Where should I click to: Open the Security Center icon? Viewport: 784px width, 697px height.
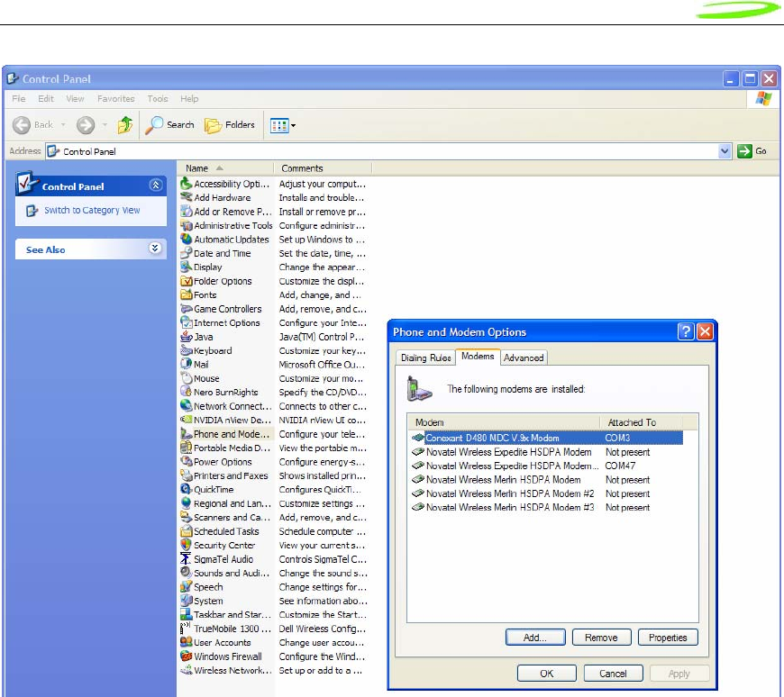coord(187,545)
